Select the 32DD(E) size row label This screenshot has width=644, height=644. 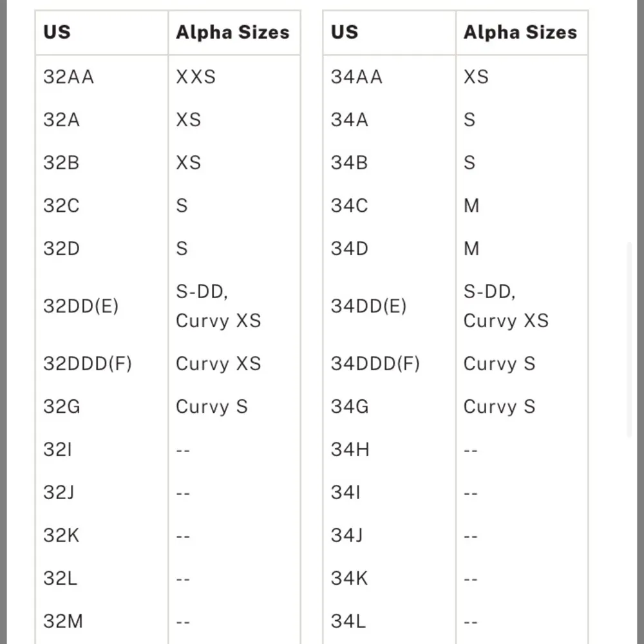click(81, 307)
